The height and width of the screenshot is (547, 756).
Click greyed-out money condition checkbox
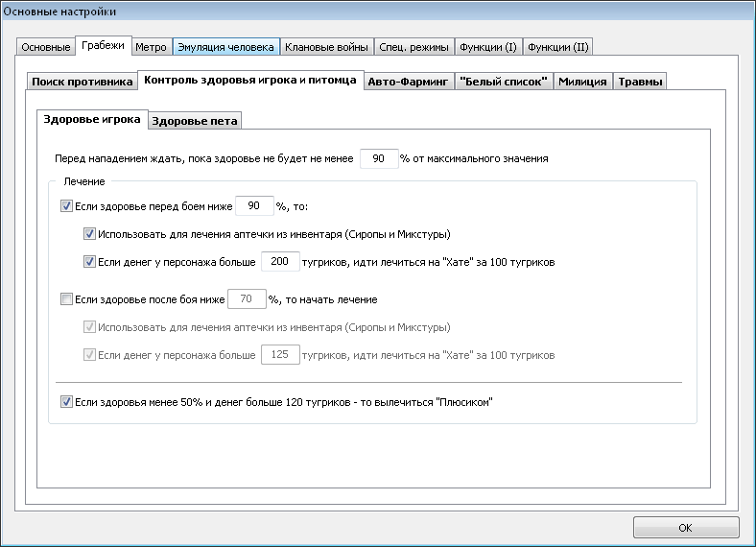[x=89, y=355]
